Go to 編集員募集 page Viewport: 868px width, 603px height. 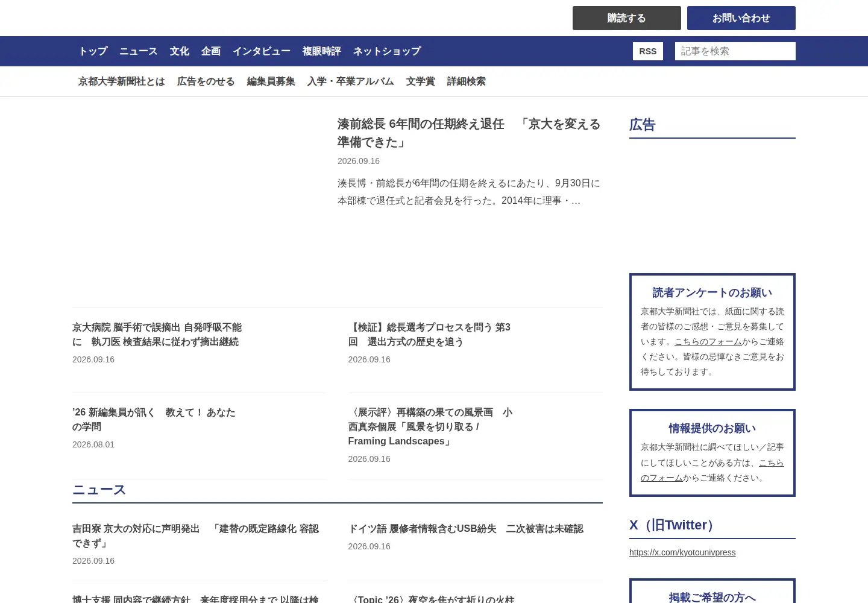[271, 81]
